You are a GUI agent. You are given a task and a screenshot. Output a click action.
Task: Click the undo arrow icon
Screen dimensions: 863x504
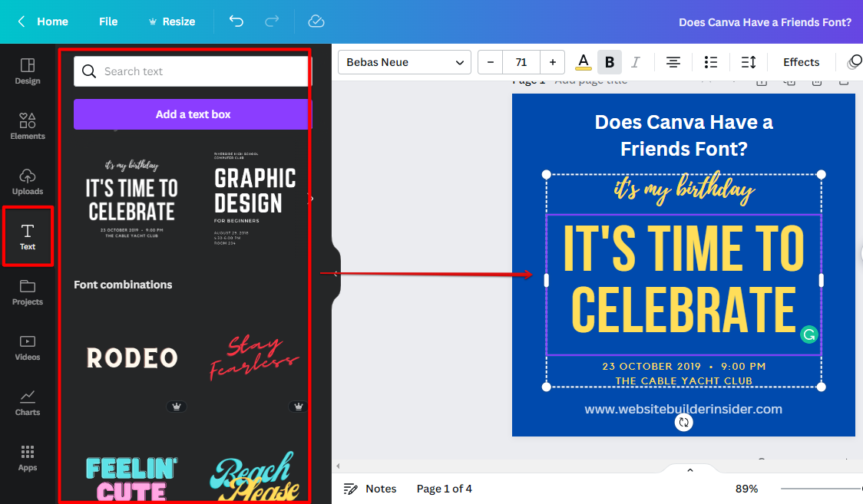coord(236,21)
